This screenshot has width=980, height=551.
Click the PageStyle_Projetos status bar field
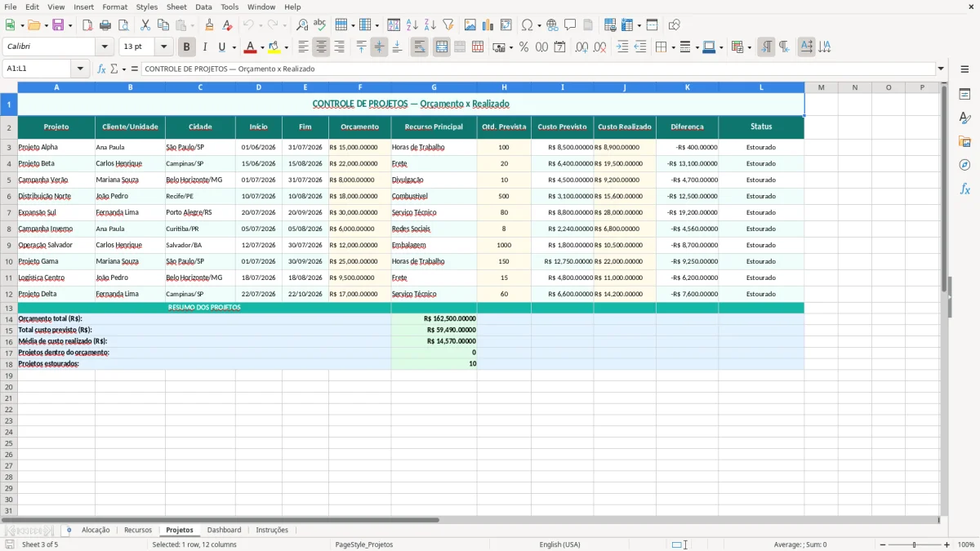[363, 544]
